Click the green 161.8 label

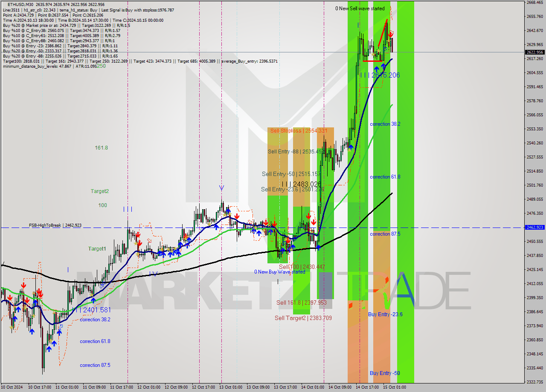tap(101, 148)
